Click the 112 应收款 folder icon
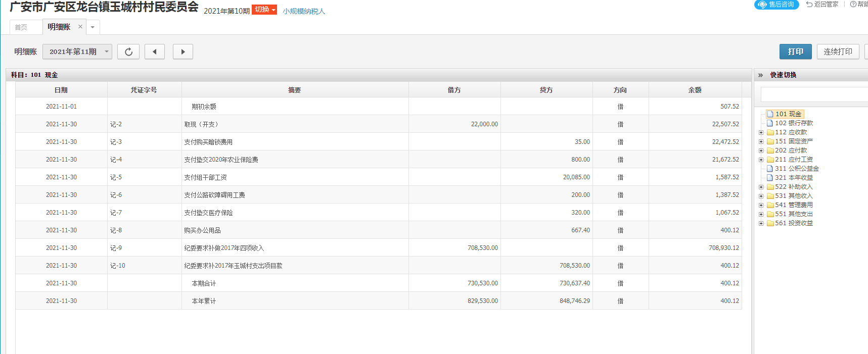This screenshot has height=354, width=868. pos(770,132)
